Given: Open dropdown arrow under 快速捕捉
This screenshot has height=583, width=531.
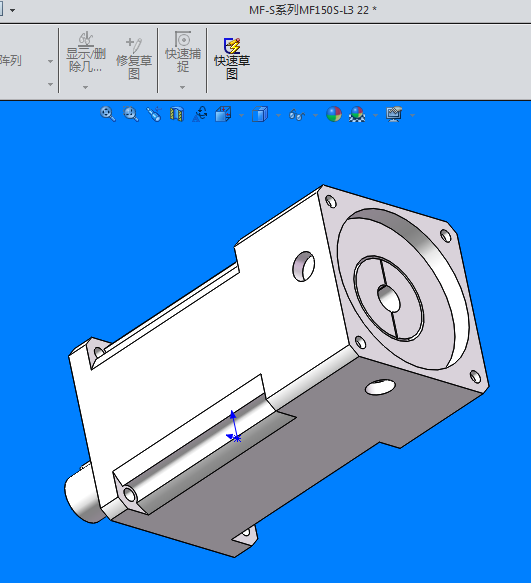Looking at the screenshot, I should coord(182,87).
